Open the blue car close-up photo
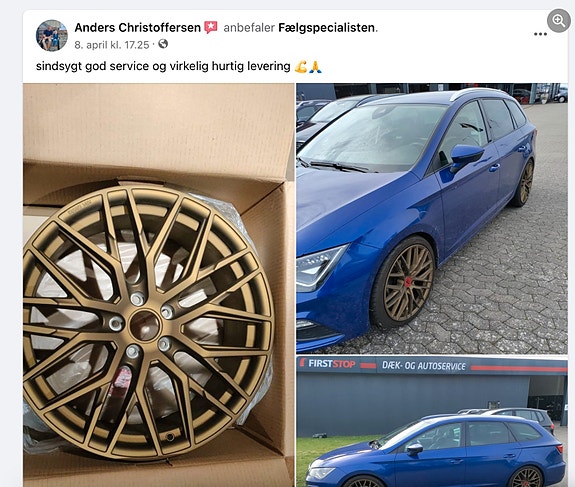575x487 pixels. point(432,218)
